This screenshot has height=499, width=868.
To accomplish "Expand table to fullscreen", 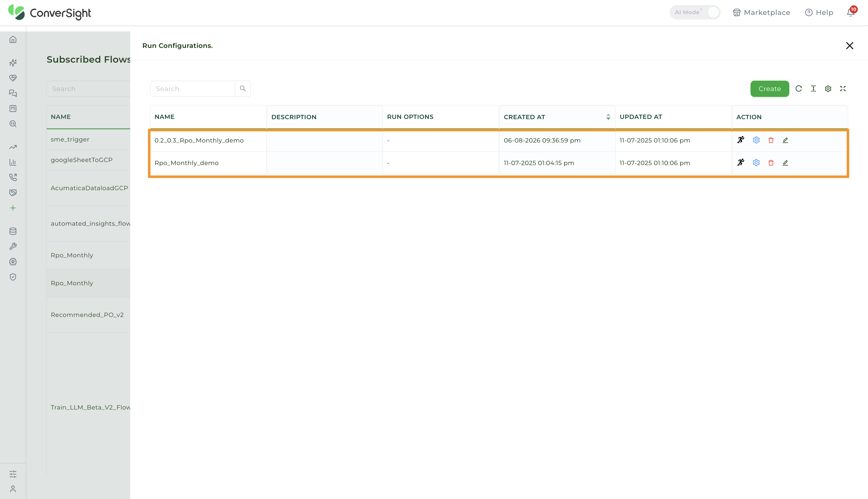I will click(x=843, y=89).
